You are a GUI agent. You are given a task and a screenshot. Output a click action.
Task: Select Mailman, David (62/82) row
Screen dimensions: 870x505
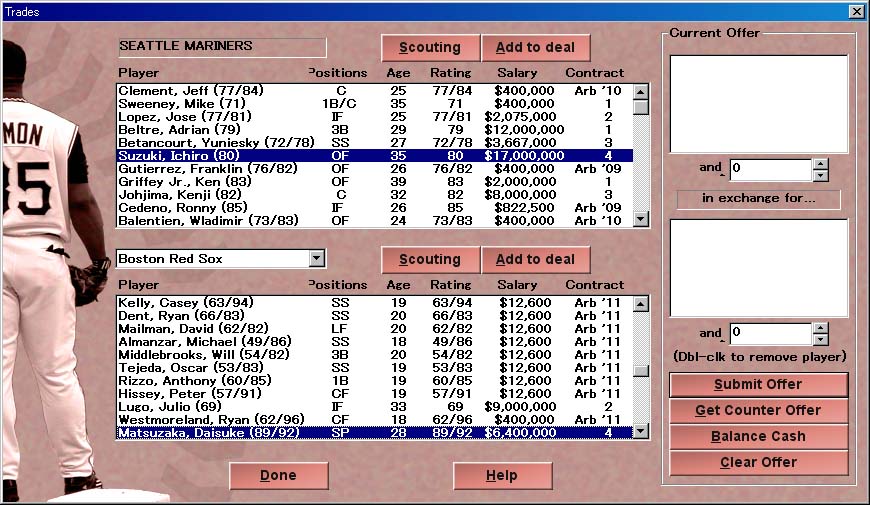pyautogui.click(x=375, y=329)
